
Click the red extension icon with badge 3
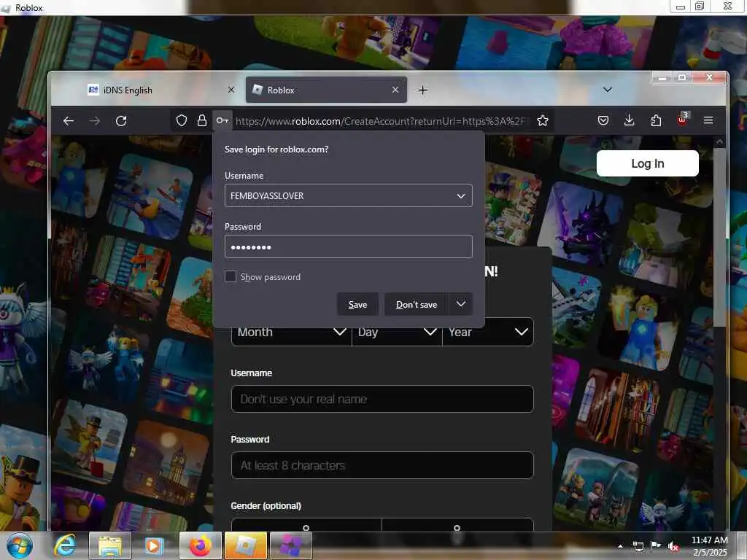click(683, 120)
